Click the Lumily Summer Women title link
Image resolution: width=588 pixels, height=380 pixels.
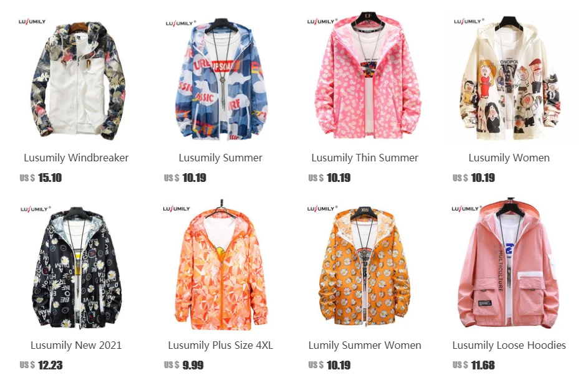365,345
